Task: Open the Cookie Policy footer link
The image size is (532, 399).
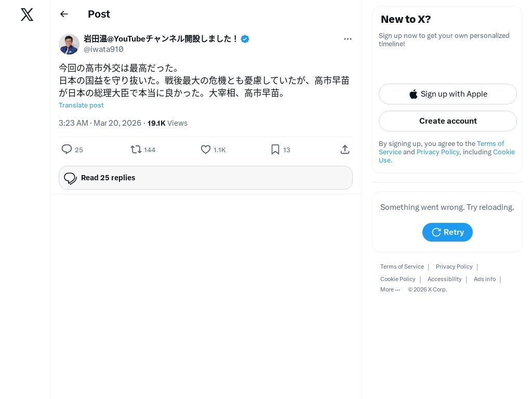Action: click(x=397, y=279)
